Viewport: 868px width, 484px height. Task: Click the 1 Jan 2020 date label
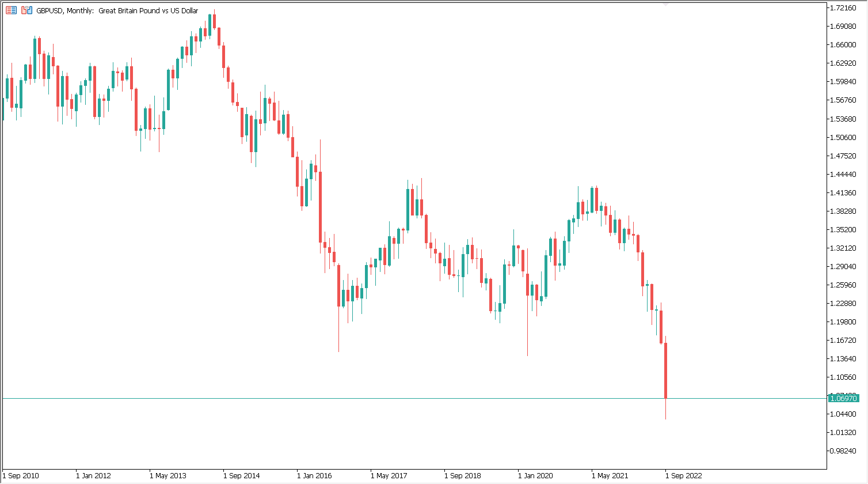click(x=536, y=476)
